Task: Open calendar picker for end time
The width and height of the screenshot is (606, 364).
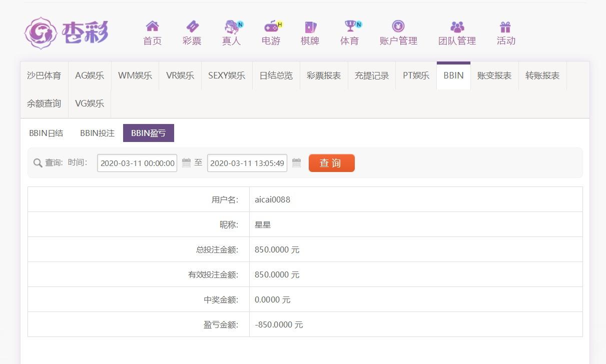Action: [296, 163]
